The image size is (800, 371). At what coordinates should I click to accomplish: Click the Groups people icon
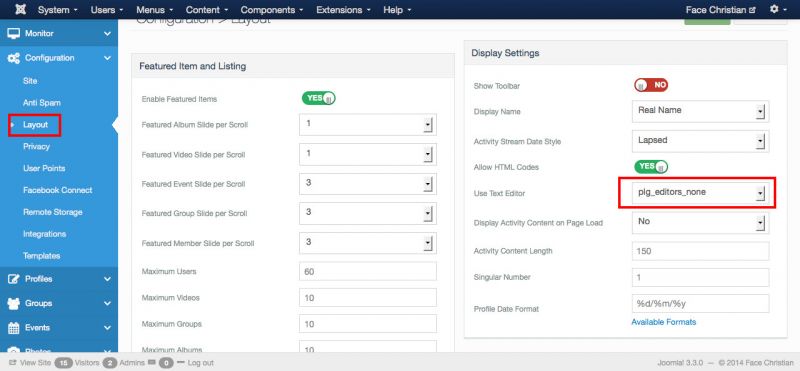point(14,303)
